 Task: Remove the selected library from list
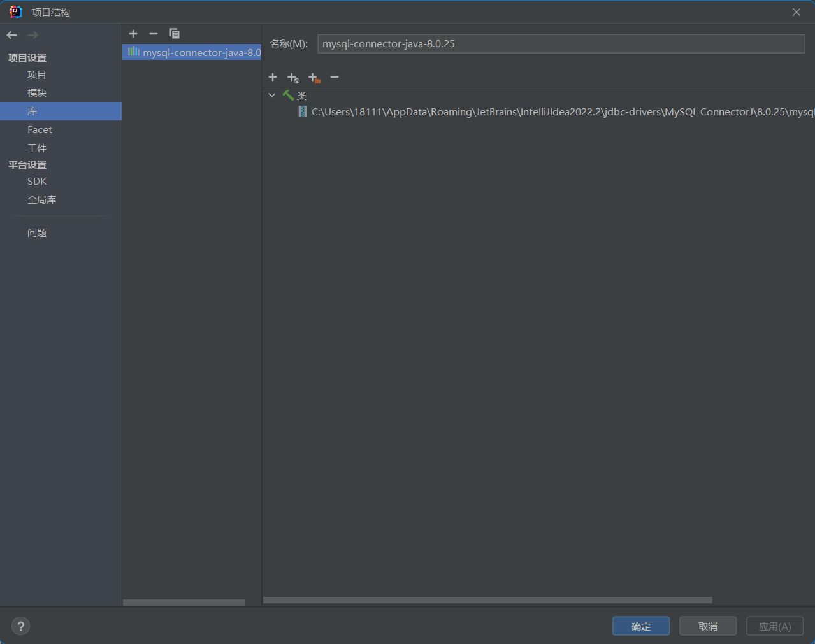tap(154, 34)
